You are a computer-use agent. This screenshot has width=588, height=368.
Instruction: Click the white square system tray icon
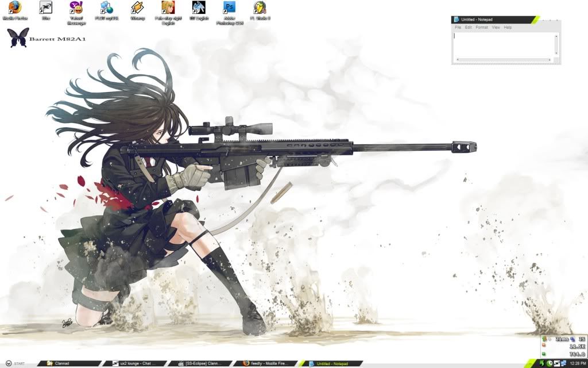(557, 363)
